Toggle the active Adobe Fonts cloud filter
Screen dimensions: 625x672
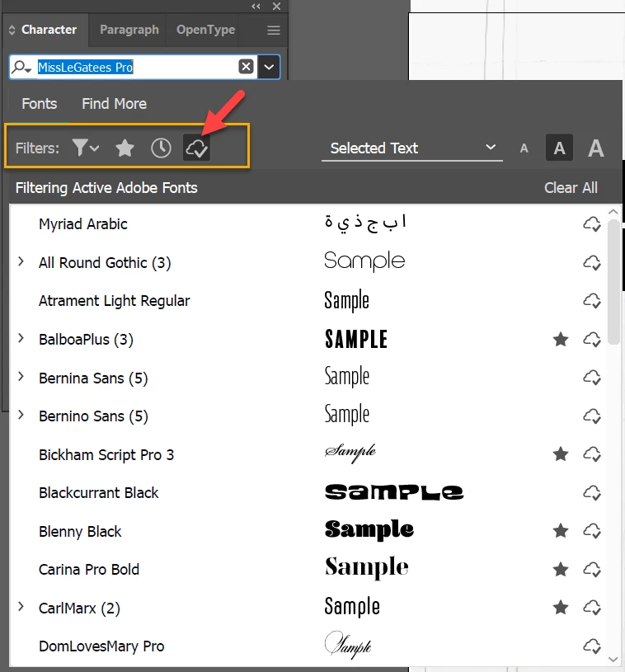click(196, 148)
